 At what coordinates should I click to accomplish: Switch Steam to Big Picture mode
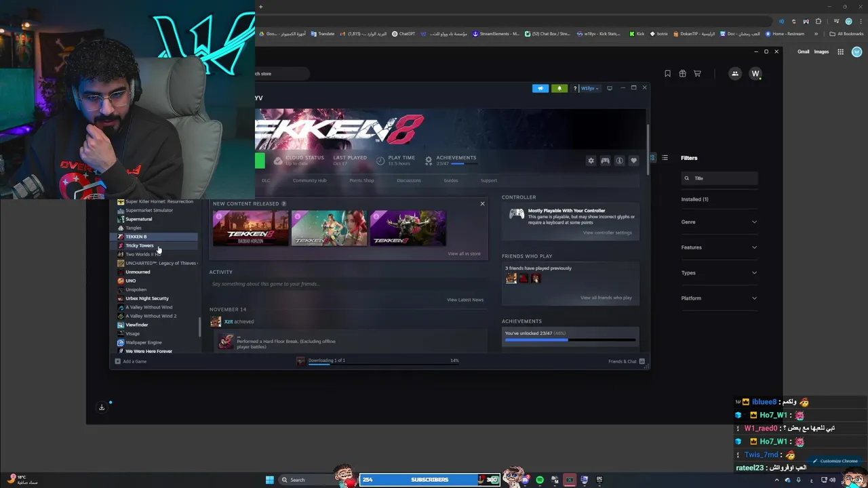[610, 88]
